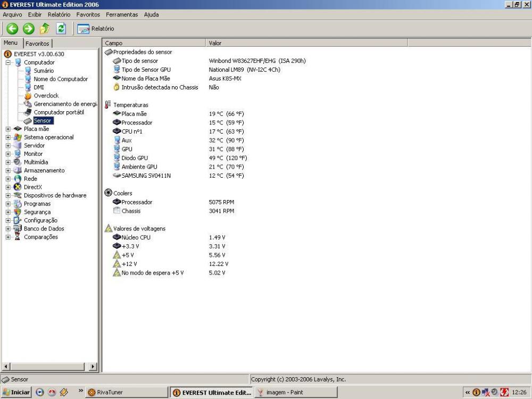
Task: Click the Relatório report button in toolbar
Action: click(x=96, y=29)
